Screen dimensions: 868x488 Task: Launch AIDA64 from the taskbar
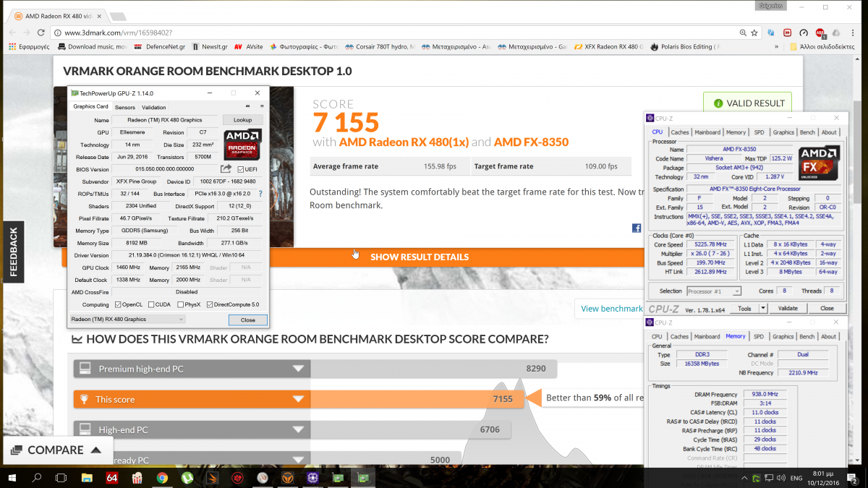tap(111, 477)
